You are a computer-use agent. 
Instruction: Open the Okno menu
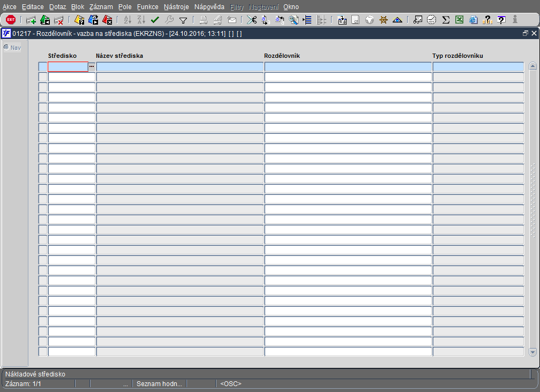coord(291,7)
